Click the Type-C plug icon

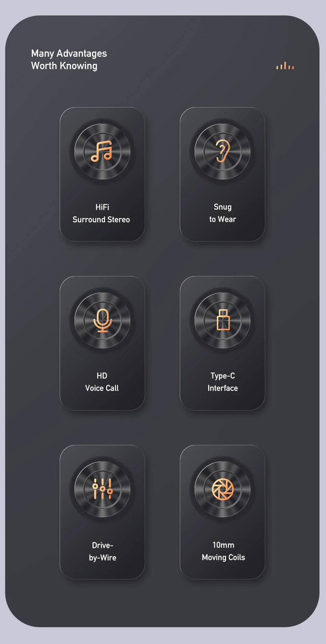point(223,320)
